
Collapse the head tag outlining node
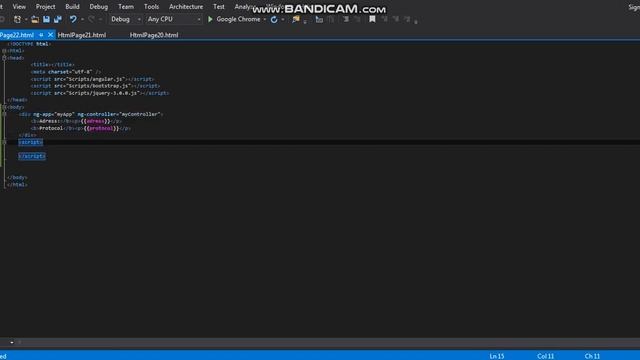[x=4, y=58]
